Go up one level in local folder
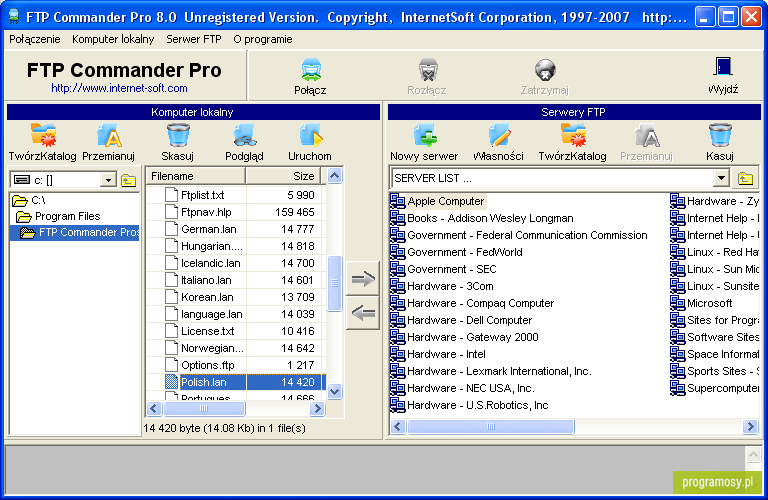 129,180
